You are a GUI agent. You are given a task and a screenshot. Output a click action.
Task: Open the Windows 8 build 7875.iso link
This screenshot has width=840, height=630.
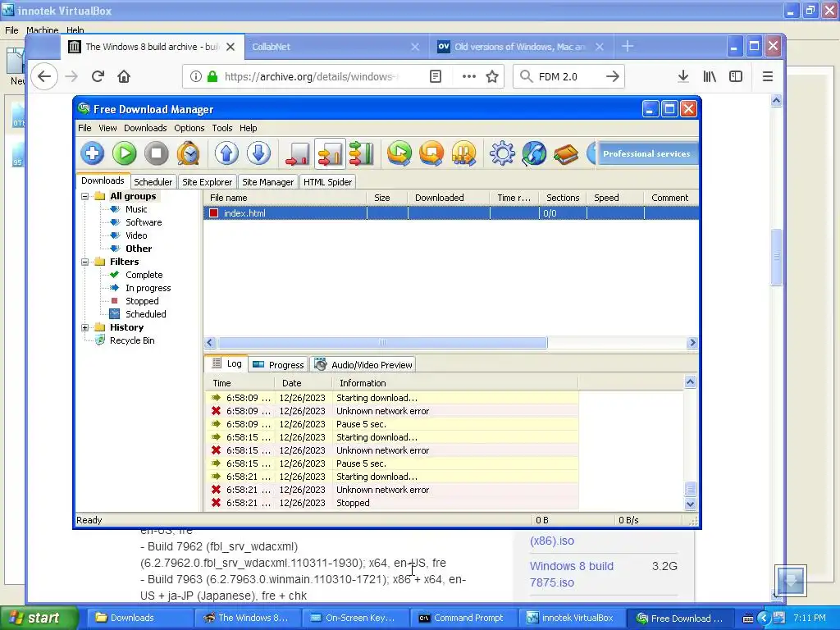[571, 574]
